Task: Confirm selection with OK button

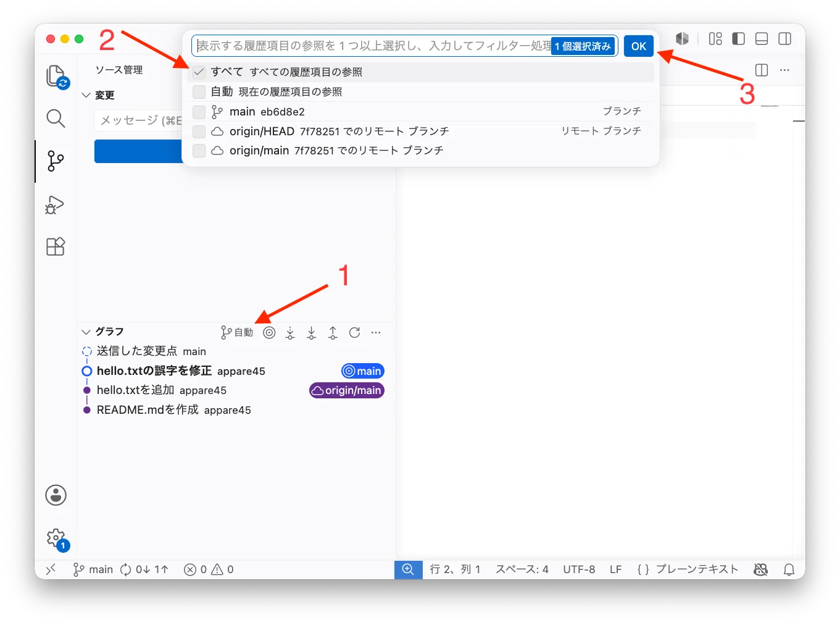Action: click(x=638, y=46)
